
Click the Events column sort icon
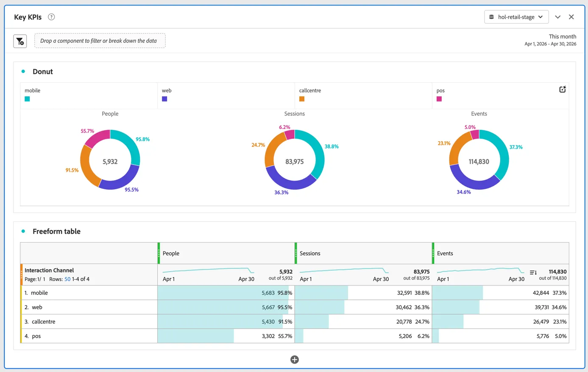(533, 272)
